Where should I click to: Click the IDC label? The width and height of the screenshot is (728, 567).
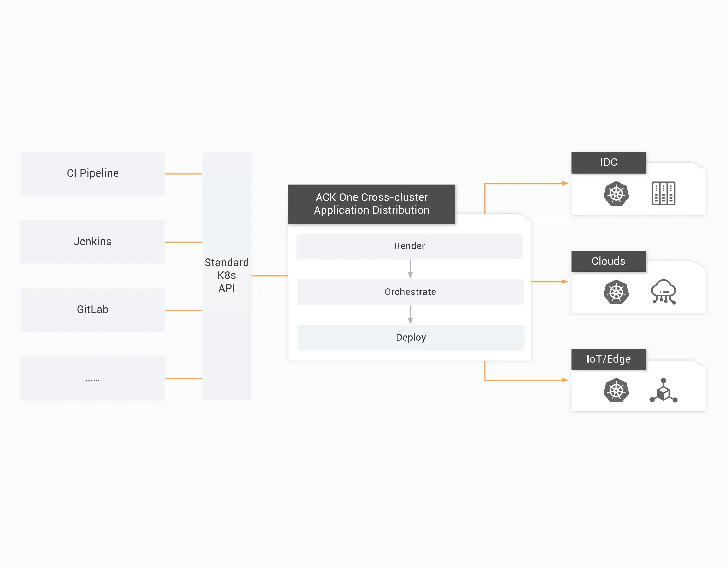[x=608, y=162]
